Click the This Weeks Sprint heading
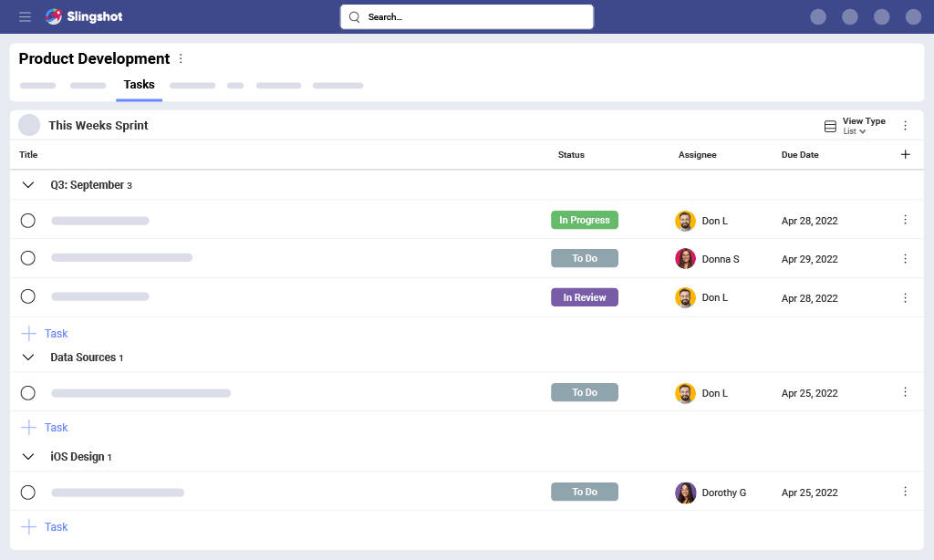The width and height of the screenshot is (934, 560). pyautogui.click(x=99, y=126)
